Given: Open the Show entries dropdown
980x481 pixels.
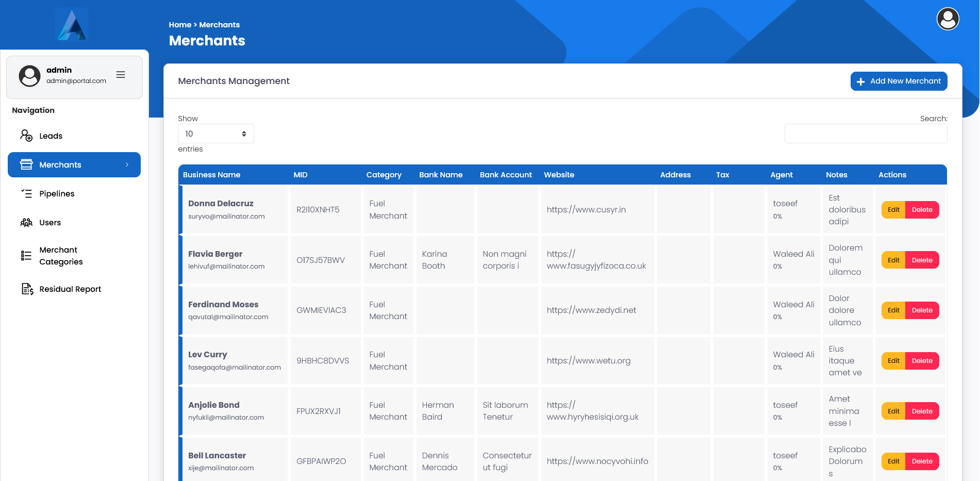Looking at the screenshot, I should (215, 134).
